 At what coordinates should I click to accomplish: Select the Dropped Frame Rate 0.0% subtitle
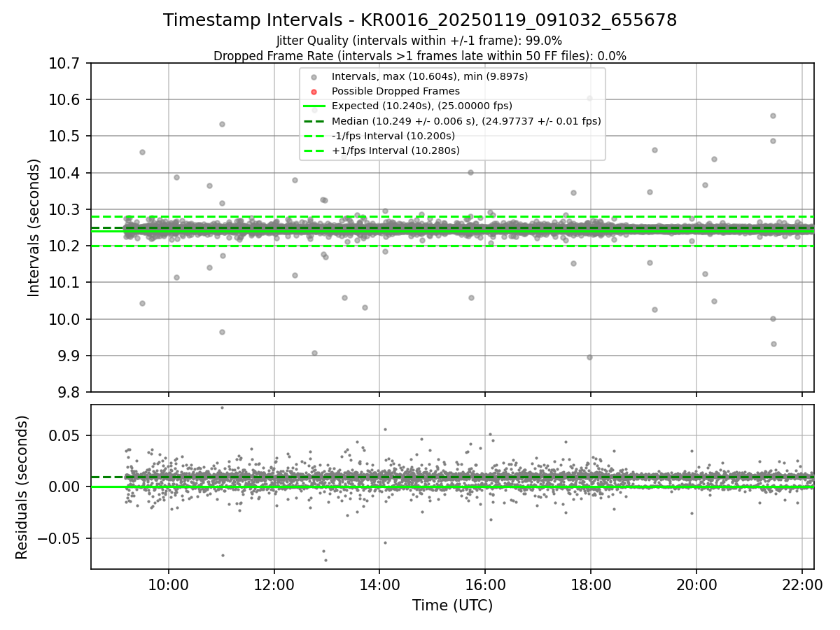tap(420, 56)
